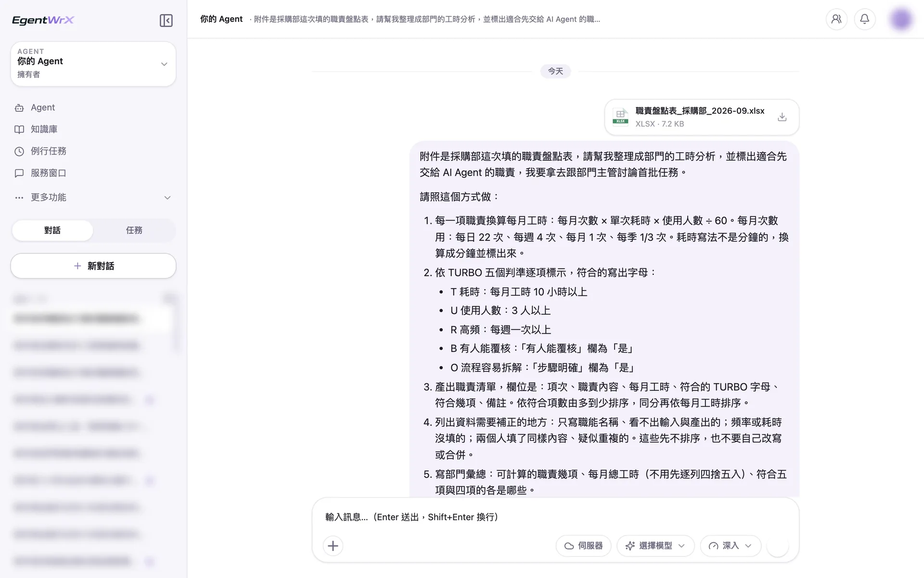
Task: Open the 你的 Agent selector dropdown
Action: (93, 64)
